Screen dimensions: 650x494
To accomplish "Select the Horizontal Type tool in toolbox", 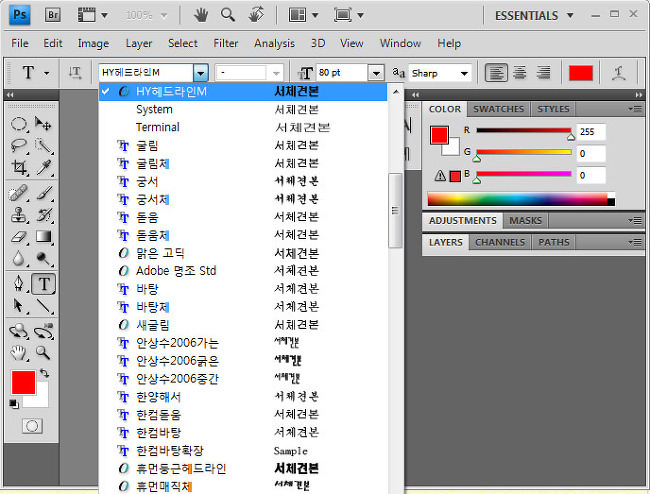I will [44, 284].
